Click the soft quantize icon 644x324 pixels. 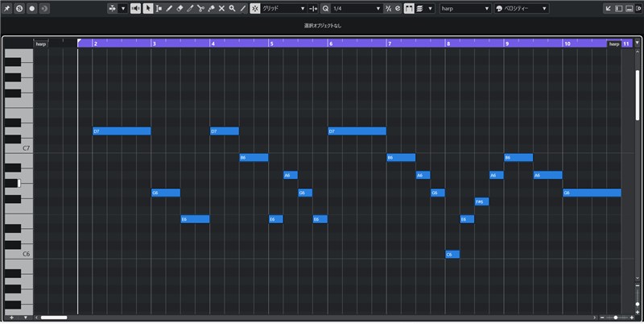coord(388,8)
